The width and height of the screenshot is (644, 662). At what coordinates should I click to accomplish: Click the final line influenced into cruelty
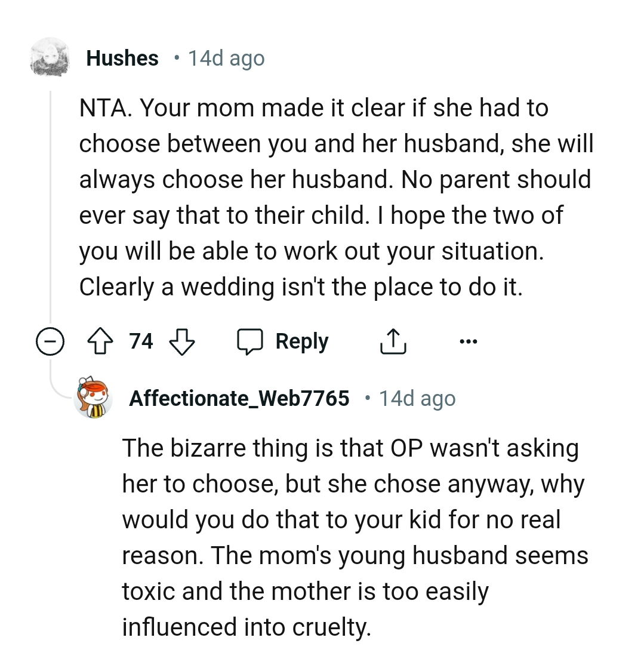[246, 627]
